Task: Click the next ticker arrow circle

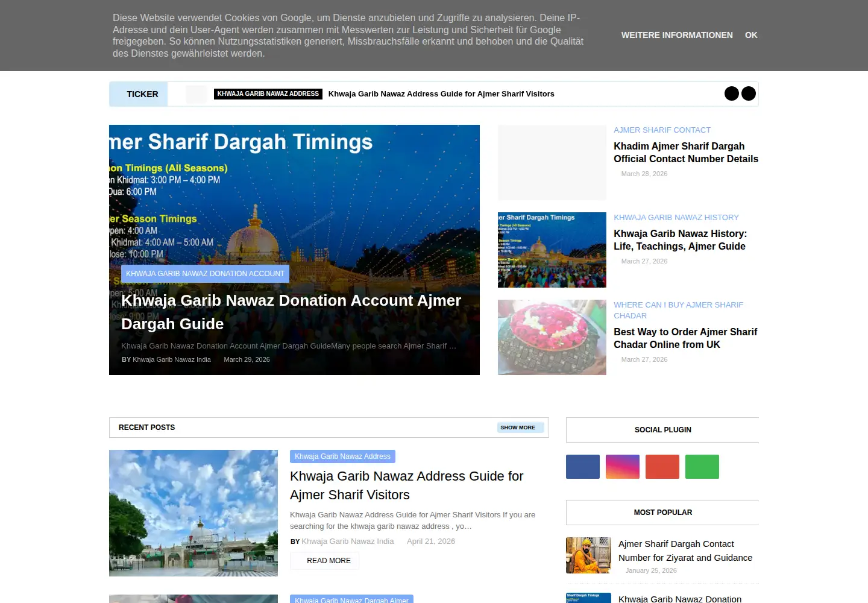Action: click(x=749, y=93)
